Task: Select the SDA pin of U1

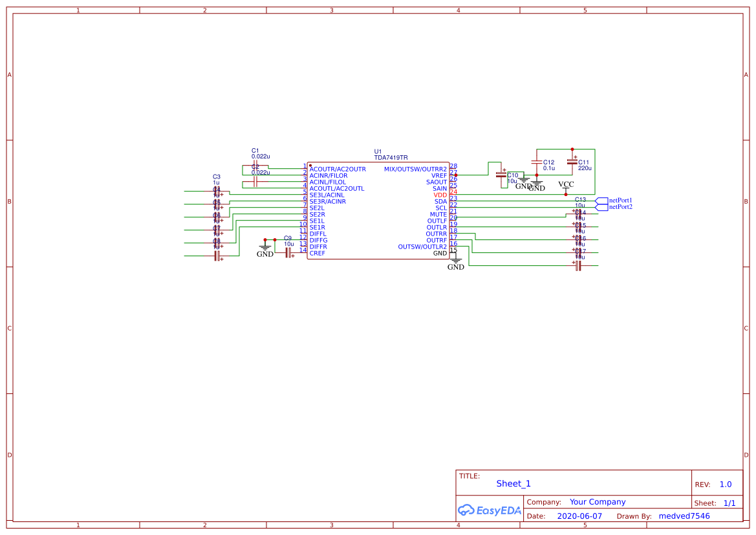Action: coord(440,201)
